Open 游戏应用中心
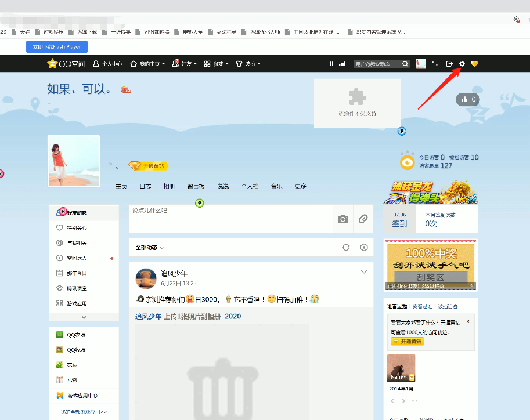This screenshot has height=420, width=530. (x=84, y=396)
